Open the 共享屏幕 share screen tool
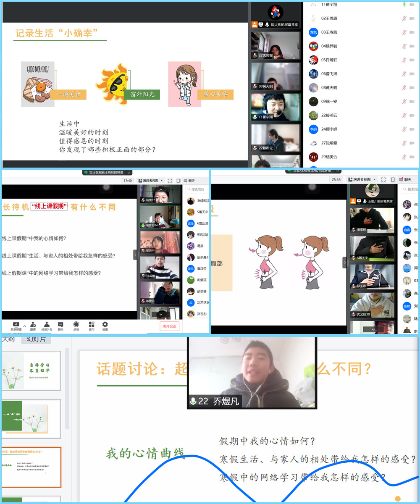 pos(16,326)
